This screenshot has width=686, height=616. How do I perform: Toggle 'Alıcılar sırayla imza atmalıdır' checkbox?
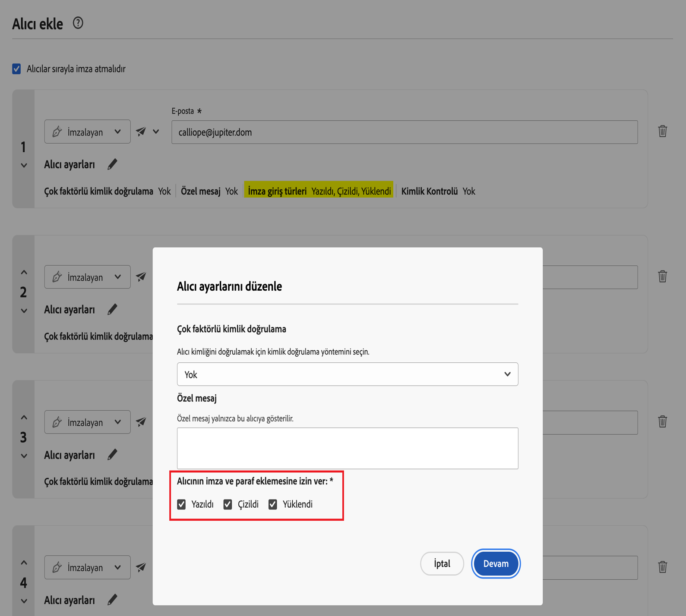click(17, 69)
